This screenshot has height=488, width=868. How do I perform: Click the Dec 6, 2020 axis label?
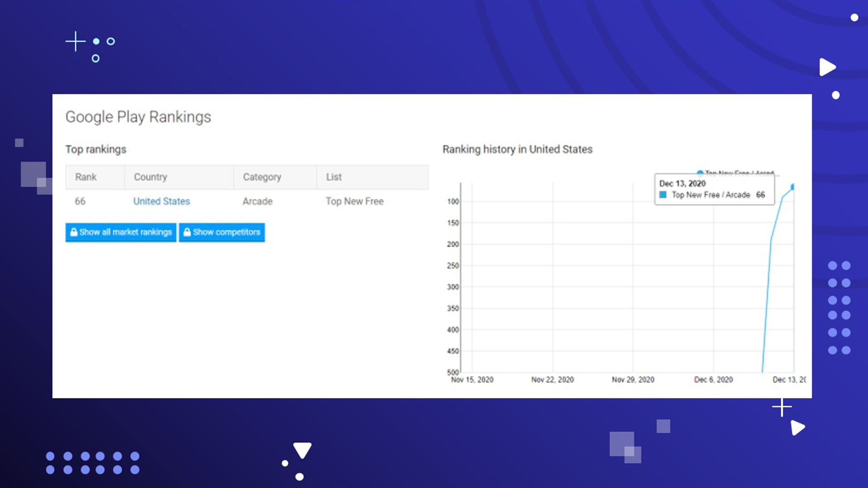pyautogui.click(x=713, y=380)
